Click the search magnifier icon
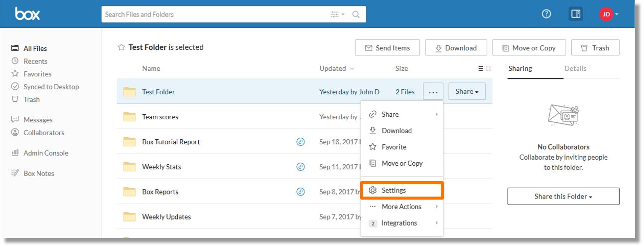The height and width of the screenshot is (247, 644). click(x=356, y=14)
